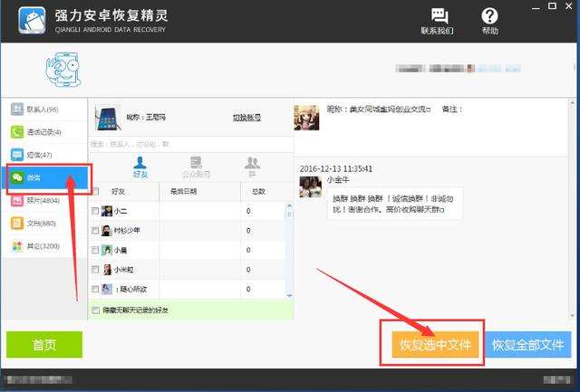580x392 pixels.
Task: Click the 换群 chat message bubble
Action: coord(394,204)
